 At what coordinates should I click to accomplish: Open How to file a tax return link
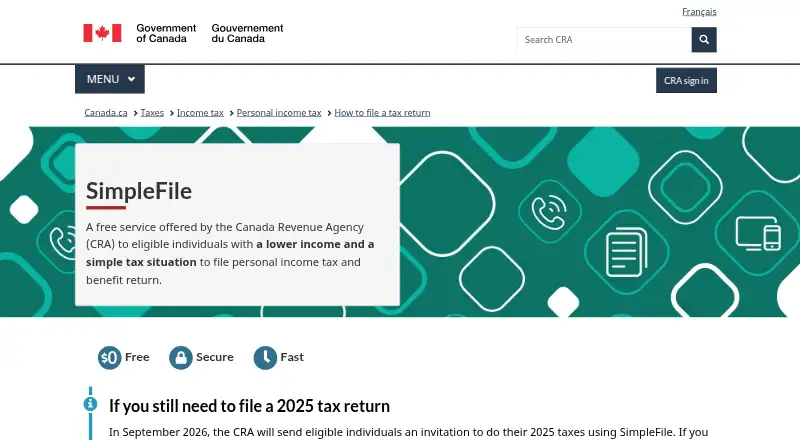382,113
